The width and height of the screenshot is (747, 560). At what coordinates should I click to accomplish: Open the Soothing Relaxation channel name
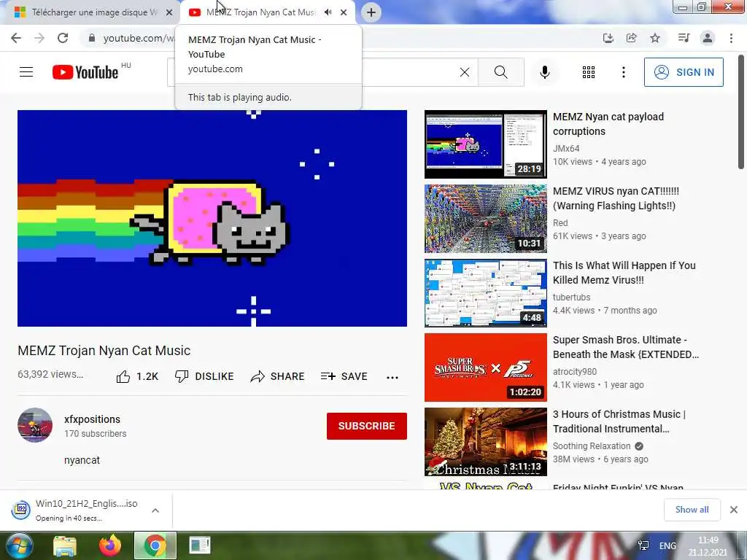click(591, 446)
